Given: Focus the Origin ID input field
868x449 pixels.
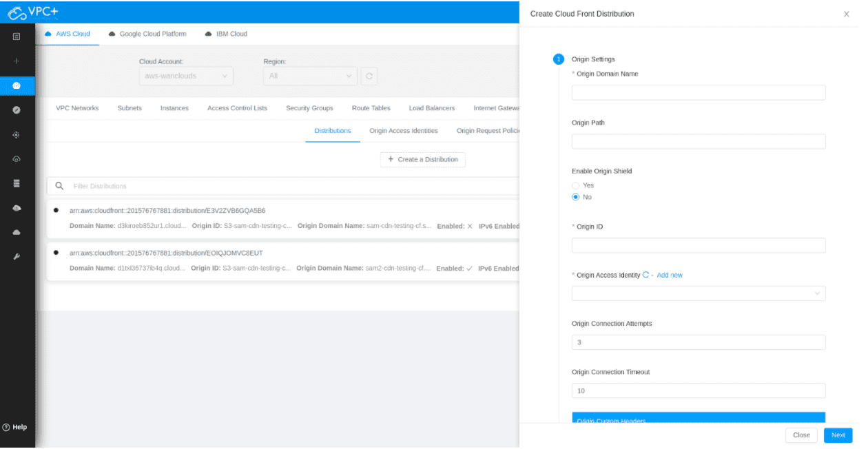Looking at the screenshot, I should pos(699,245).
